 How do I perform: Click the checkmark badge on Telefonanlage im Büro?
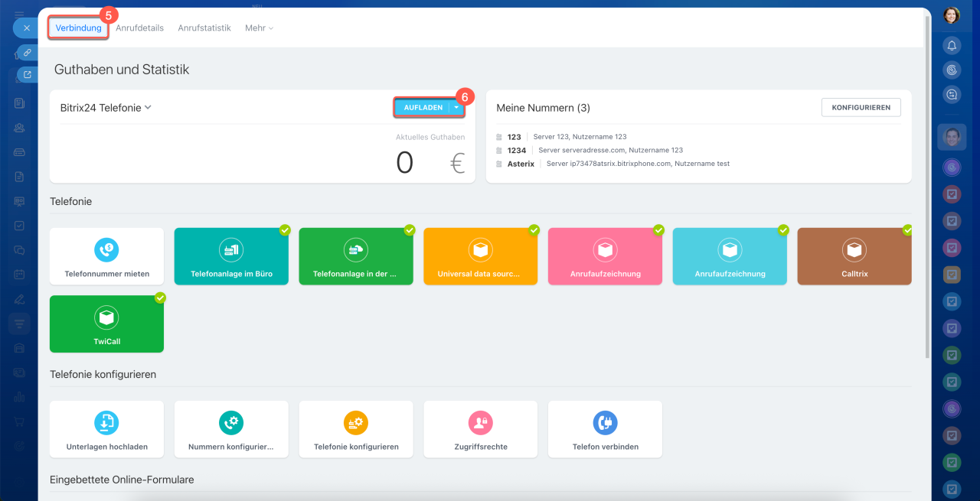(x=285, y=229)
